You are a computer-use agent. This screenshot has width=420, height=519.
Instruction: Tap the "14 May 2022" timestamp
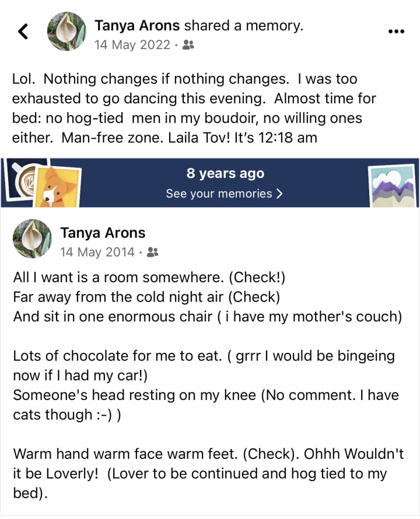coord(132,45)
